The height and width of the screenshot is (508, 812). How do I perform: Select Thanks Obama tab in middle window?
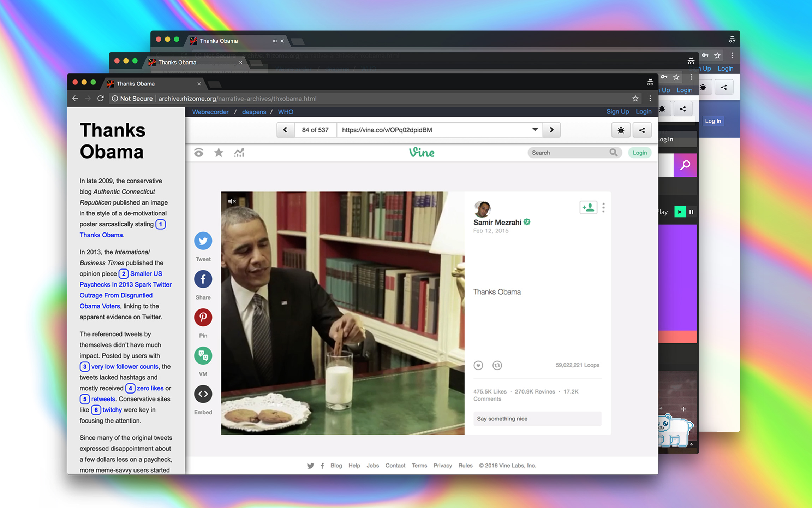pyautogui.click(x=195, y=63)
